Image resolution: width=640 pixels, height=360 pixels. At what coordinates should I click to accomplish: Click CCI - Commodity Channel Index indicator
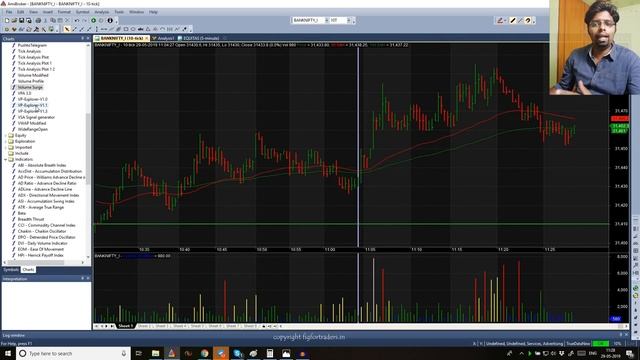tap(47, 225)
